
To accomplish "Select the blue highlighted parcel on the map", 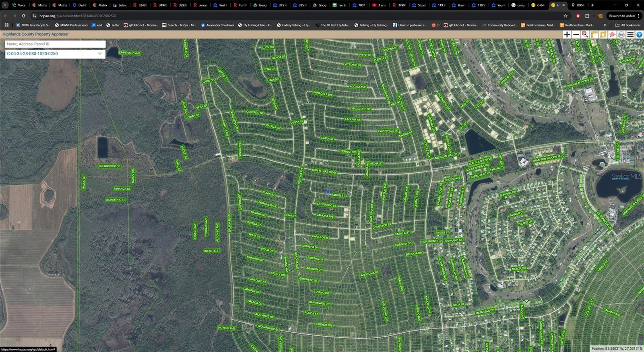I will (328, 191).
